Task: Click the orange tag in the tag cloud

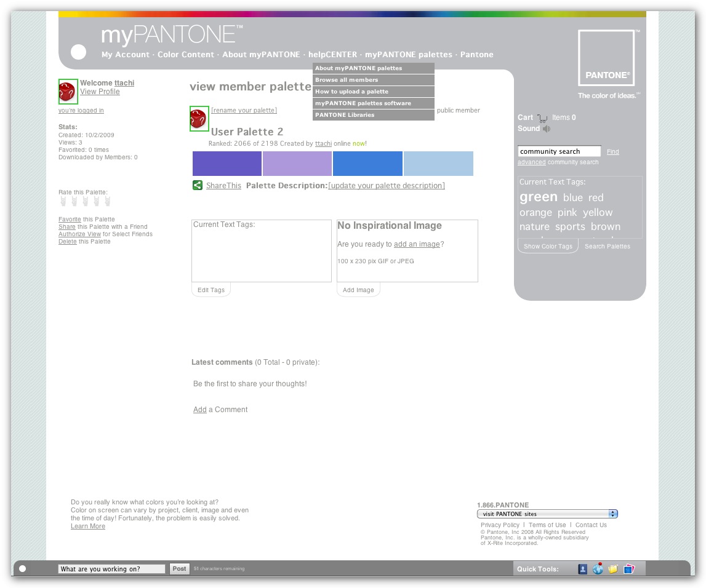Action: coord(536,213)
